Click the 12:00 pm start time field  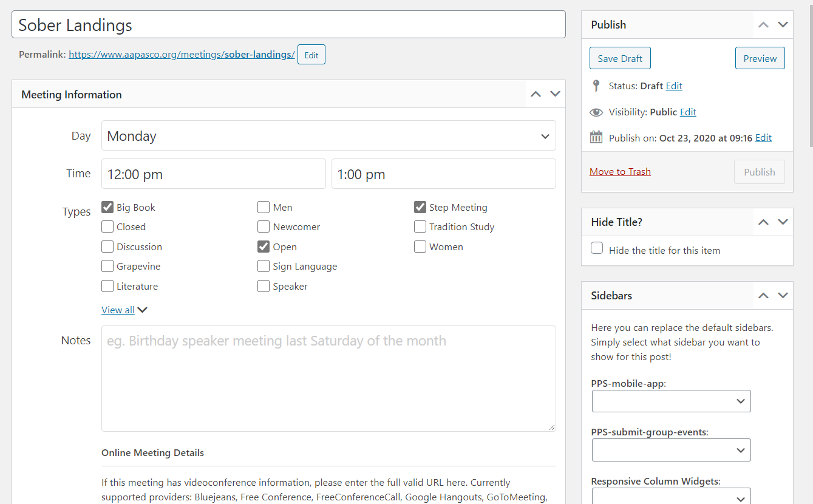click(x=214, y=174)
